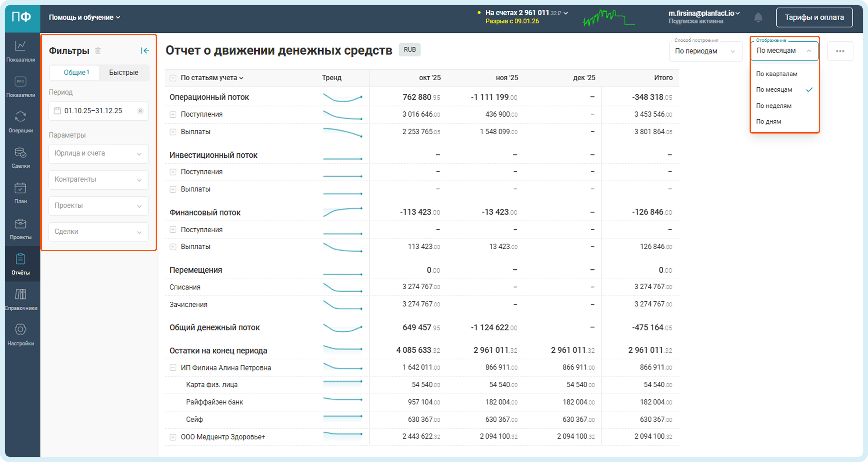Viewport: 868px width, 462px height.
Task: Click the Тарифы и оплата button
Action: pos(814,17)
